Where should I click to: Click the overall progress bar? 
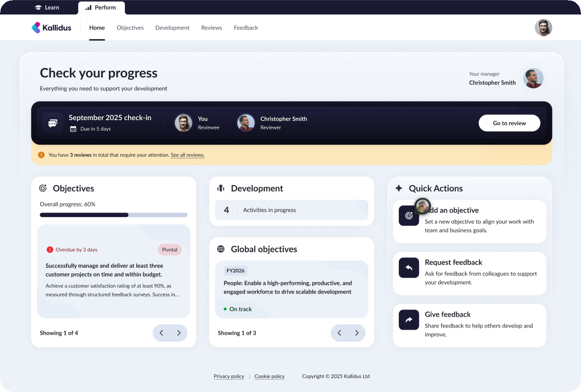coord(114,215)
